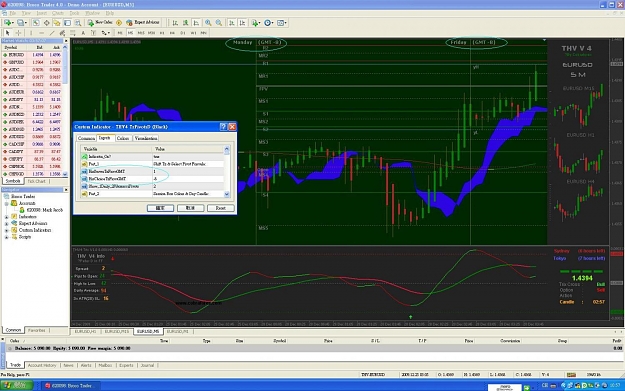Expand the Expert Advisors tree node

6,224
